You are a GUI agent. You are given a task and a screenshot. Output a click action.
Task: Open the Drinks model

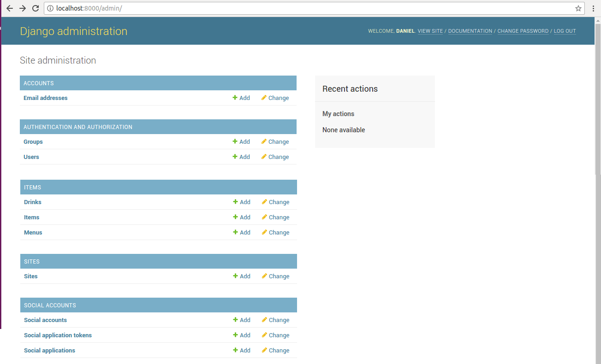[x=33, y=202]
